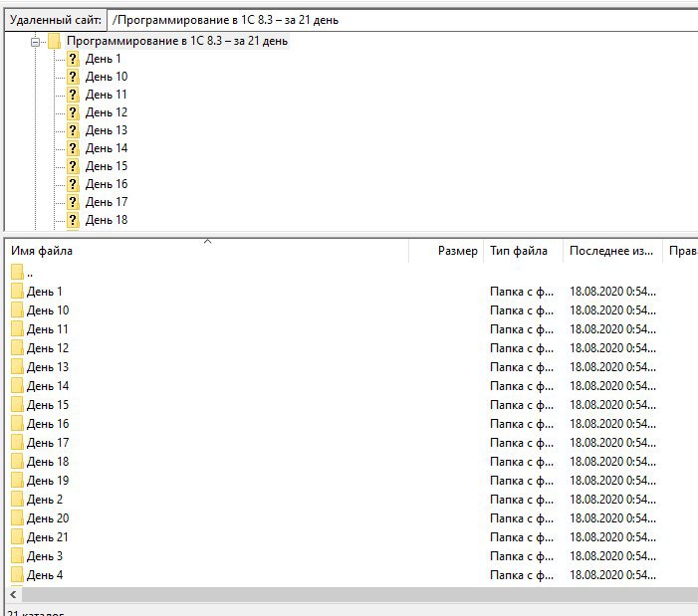The width and height of the screenshot is (698, 616).
Task: Click the Удаленный сайт path input field
Action: pyautogui.click(x=402, y=20)
